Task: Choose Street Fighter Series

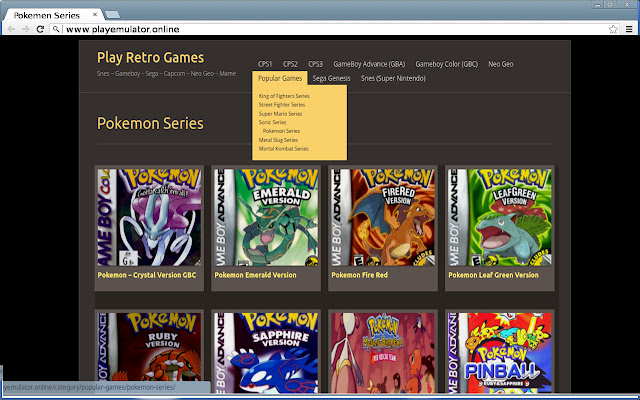Action: 282,105
